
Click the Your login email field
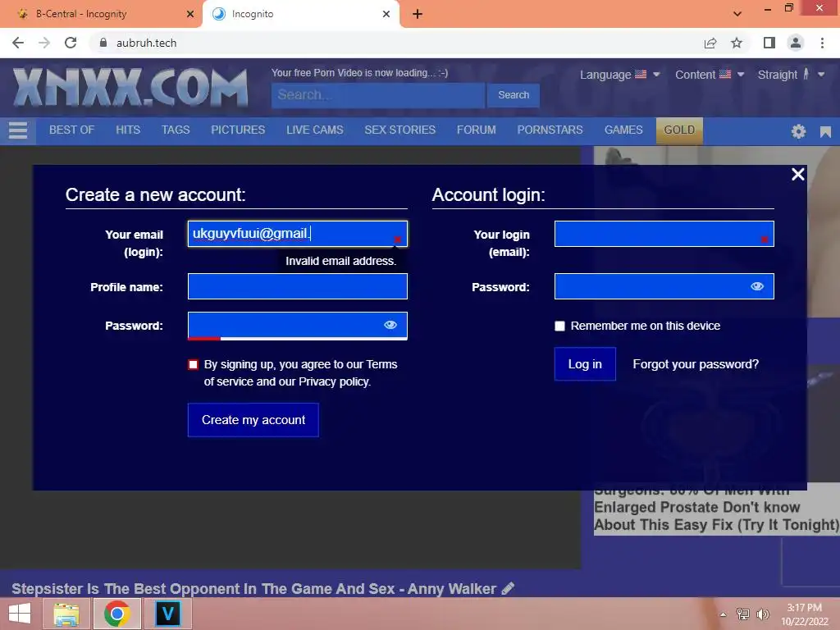[x=664, y=234]
